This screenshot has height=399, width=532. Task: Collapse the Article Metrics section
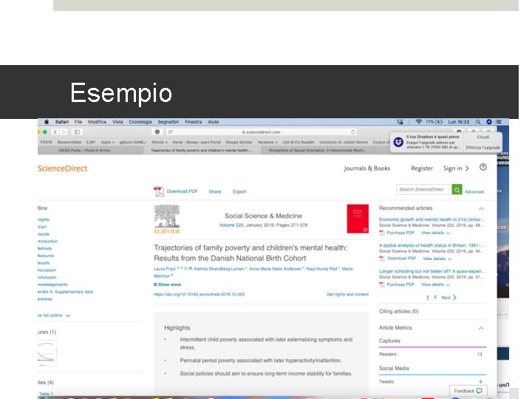click(481, 328)
